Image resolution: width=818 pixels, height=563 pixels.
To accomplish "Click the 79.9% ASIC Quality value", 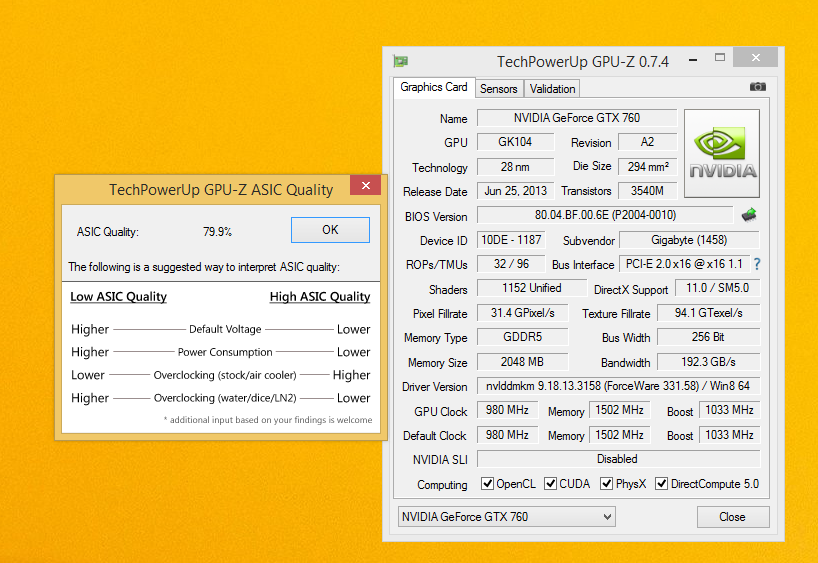I will tap(218, 232).
